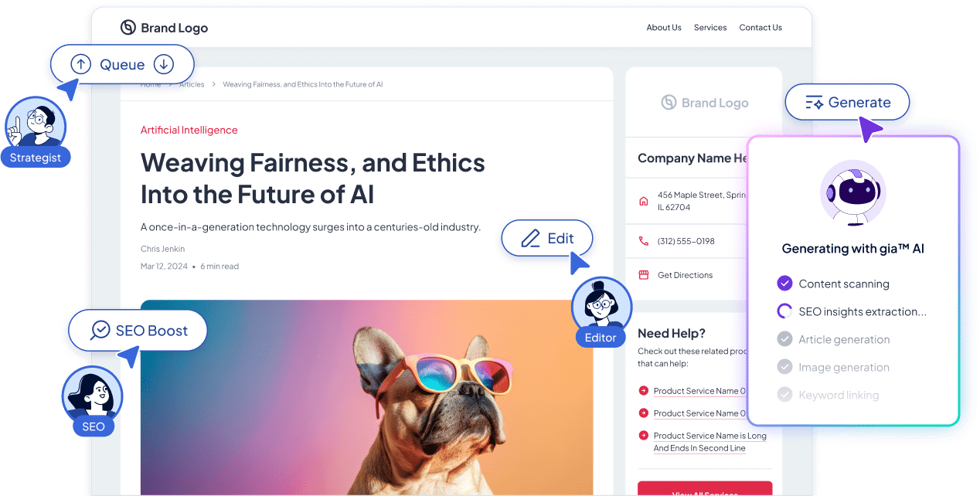
Task: Click the Strategist avatar
Action: point(36,124)
